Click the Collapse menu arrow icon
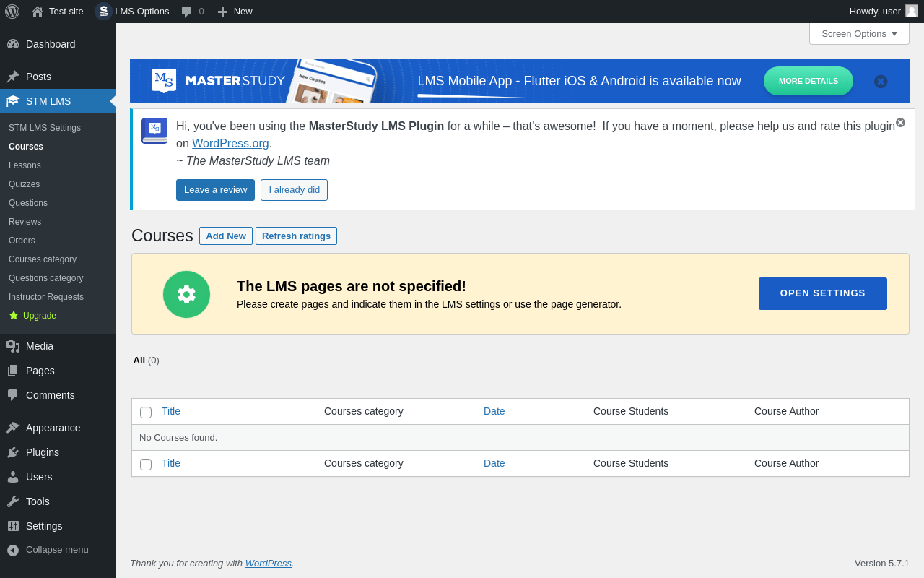 tap(13, 550)
